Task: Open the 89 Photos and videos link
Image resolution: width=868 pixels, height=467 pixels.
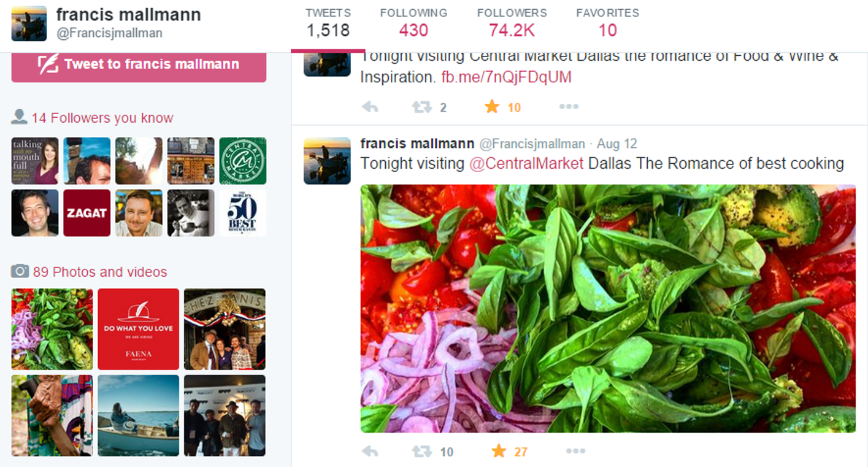Action: [100, 272]
